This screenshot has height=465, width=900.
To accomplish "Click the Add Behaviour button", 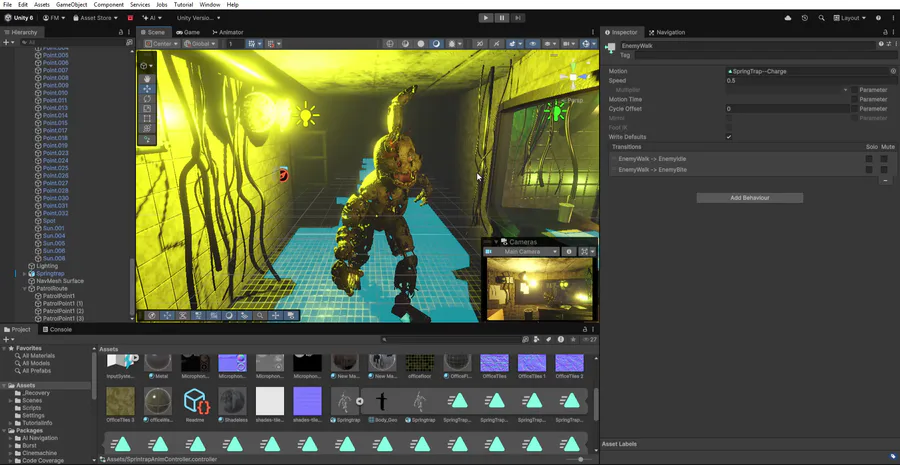I will click(x=749, y=198).
